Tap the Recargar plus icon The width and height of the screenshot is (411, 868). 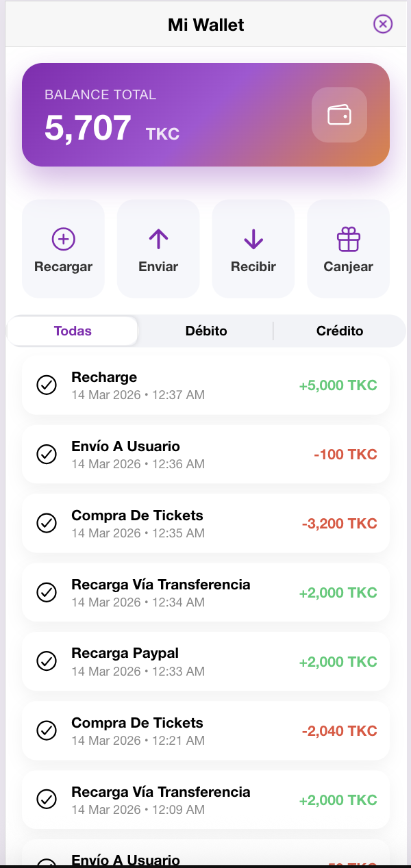click(63, 239)
